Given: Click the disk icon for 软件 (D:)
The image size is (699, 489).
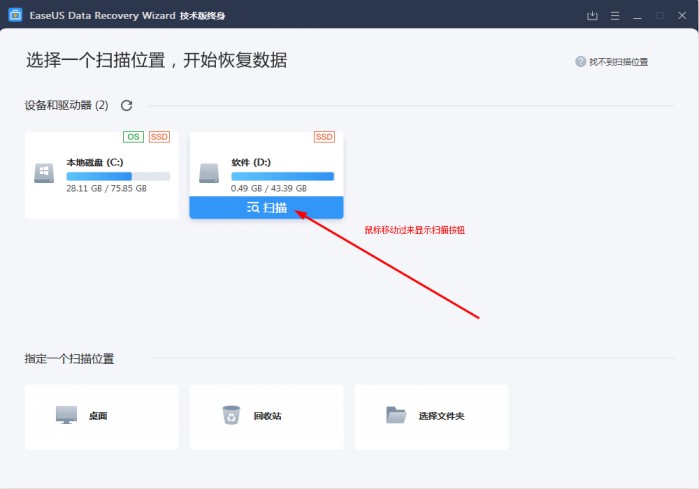Looking at the screenshot, I should coord(209,174).
